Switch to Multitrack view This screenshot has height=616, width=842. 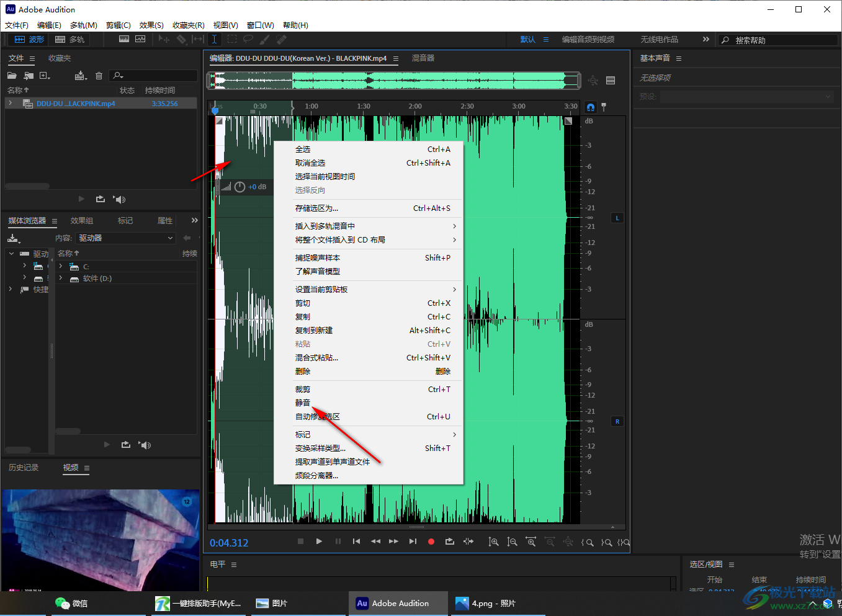click(70, 39)
